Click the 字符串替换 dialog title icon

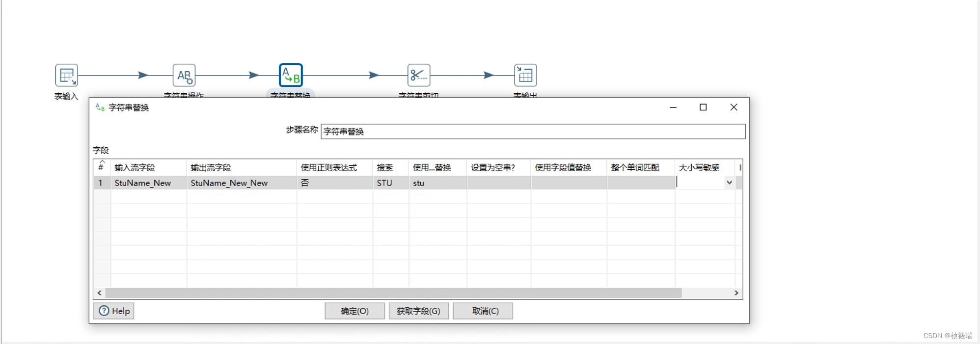pyautogui.click(x=100, y=107)
